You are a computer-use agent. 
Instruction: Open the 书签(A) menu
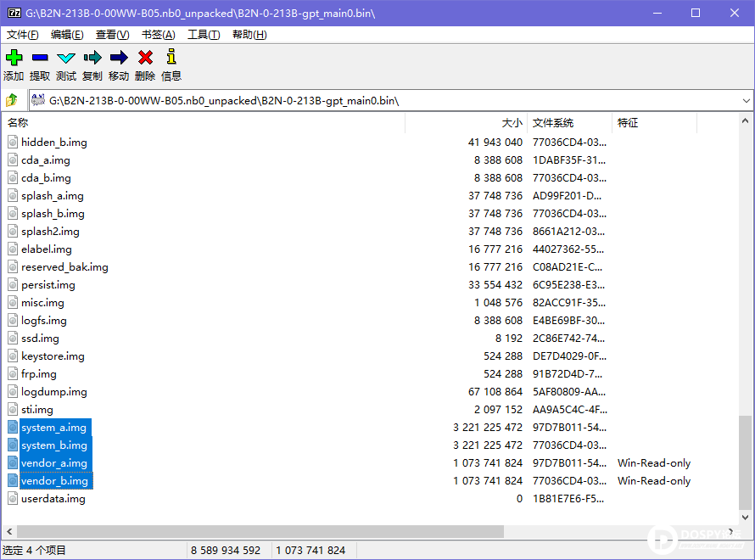pos(159,35)
